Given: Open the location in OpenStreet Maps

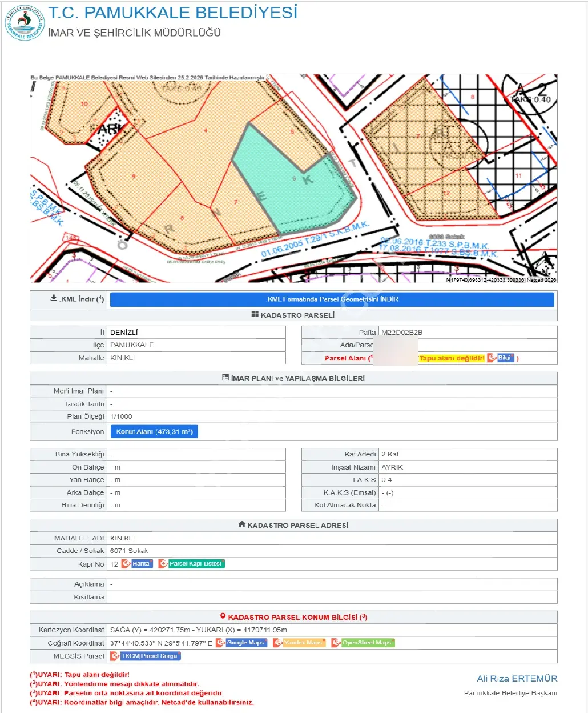Looking at the screenshot, I should coord(363,643).
